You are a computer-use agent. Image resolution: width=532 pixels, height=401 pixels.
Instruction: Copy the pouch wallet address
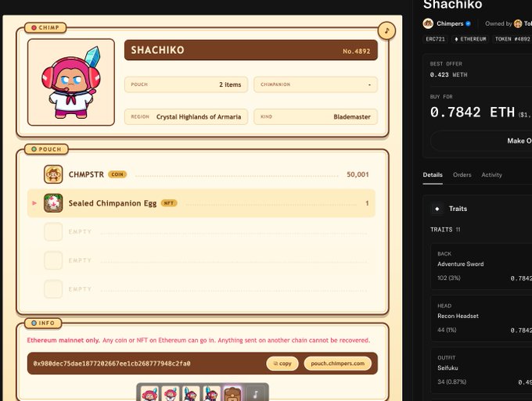point(282,363)
